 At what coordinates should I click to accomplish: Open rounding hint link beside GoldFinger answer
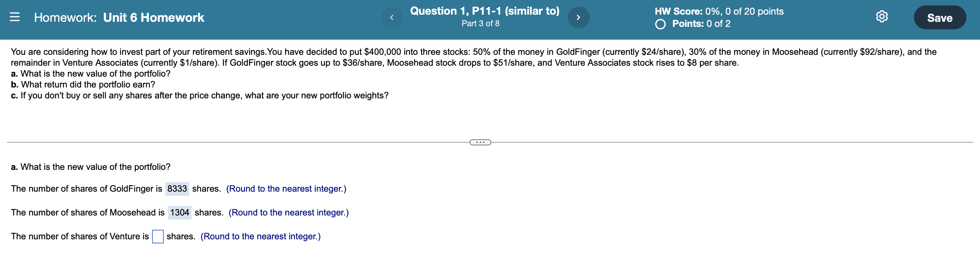[x=286, y=188]
